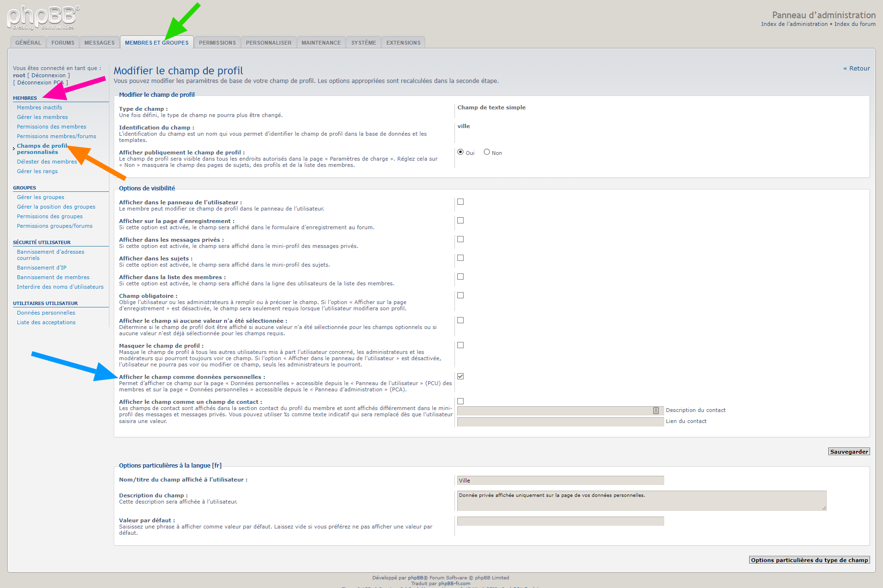Click the icon inside contact description field
Image resolution: width=883 pixels, height=588 pixels.
656,411
